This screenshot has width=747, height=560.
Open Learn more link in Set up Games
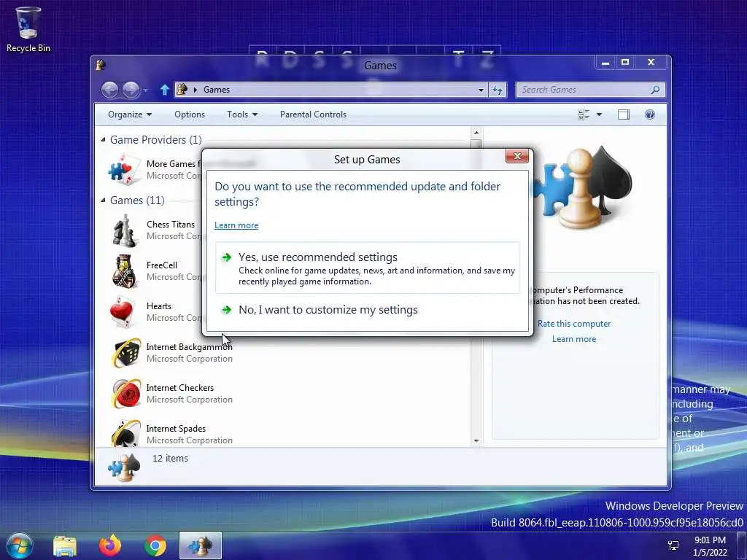236,225
